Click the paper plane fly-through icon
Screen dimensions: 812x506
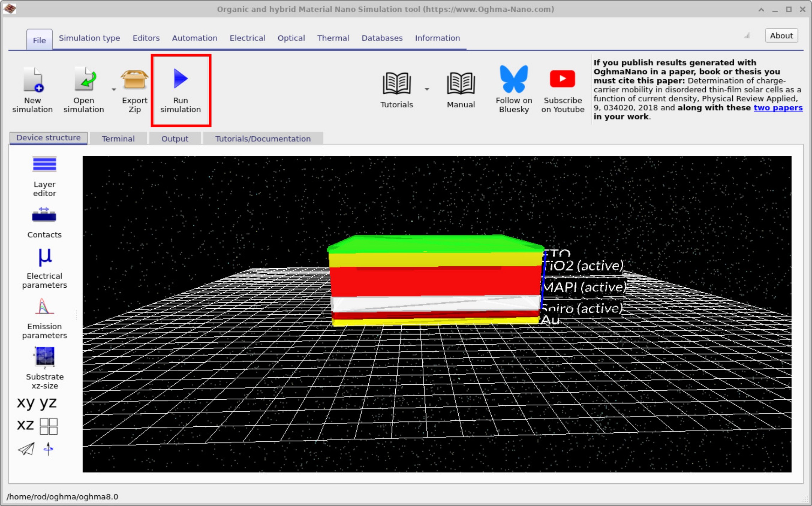(25, 449)
